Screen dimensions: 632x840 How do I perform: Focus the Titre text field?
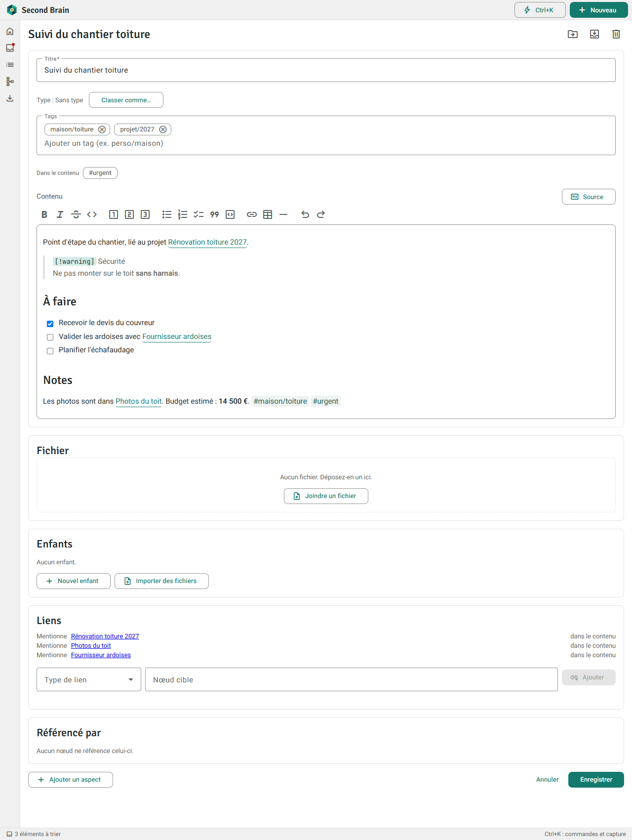pyautogui.click(x=326, y=70)
